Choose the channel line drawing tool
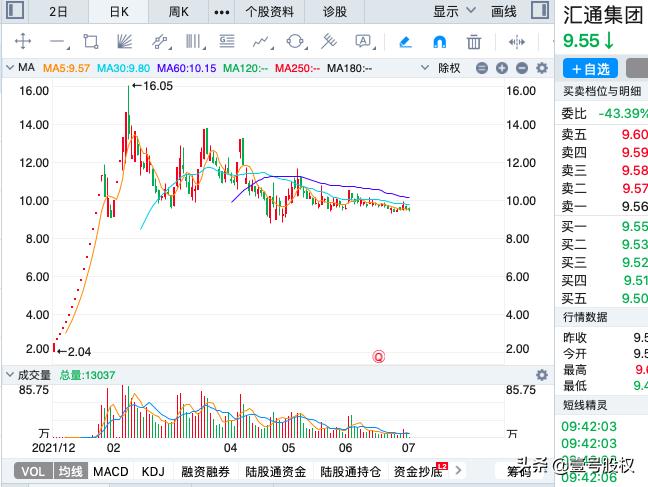Screen dimensions: 648x487 pyautogui.click(x=160, y=42)
